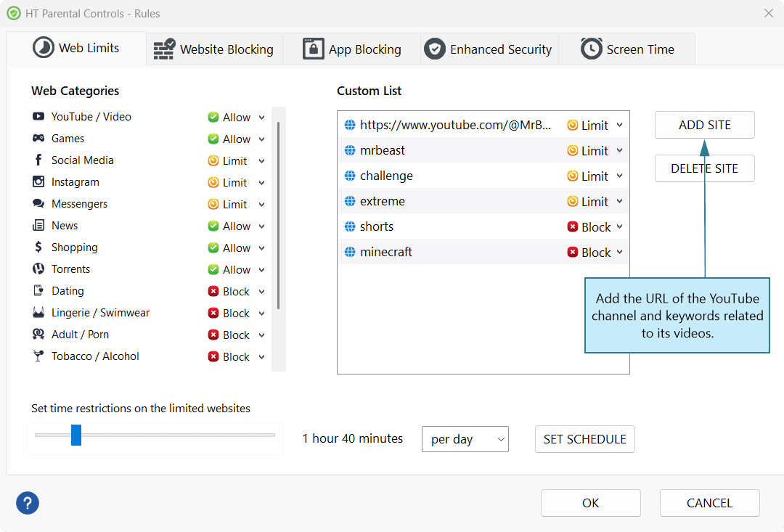
Task: Click the Torrents category icon
Action: [38, 269]
